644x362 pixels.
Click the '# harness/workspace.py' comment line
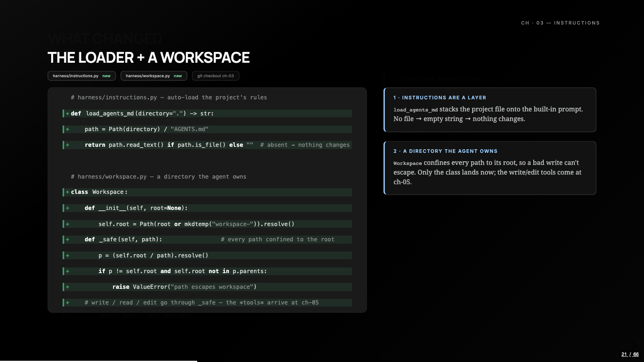coord(158,177)
